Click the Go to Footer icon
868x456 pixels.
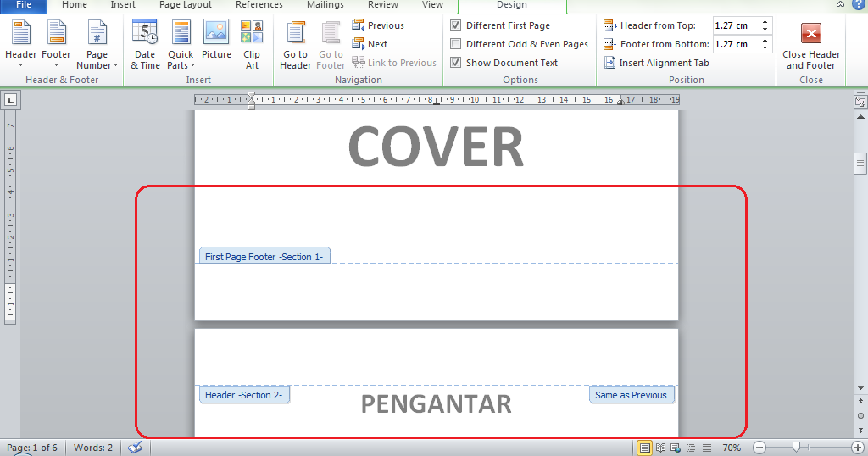pos(331,33)
